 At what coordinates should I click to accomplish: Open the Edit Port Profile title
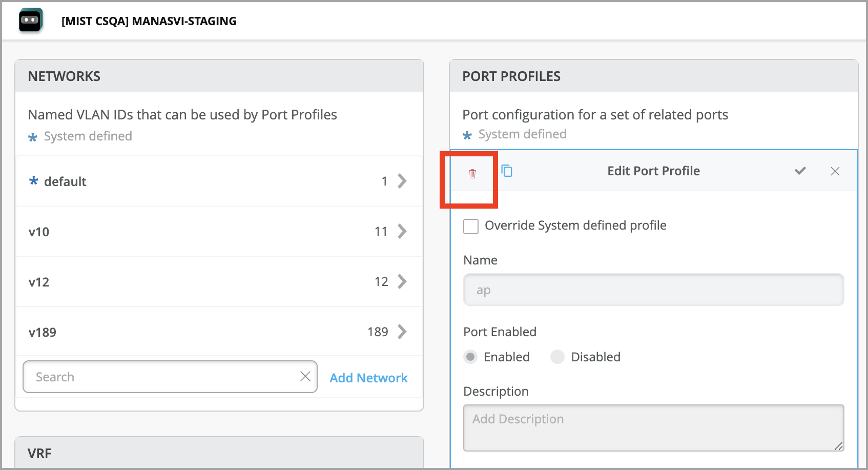(x=653, y=171)
